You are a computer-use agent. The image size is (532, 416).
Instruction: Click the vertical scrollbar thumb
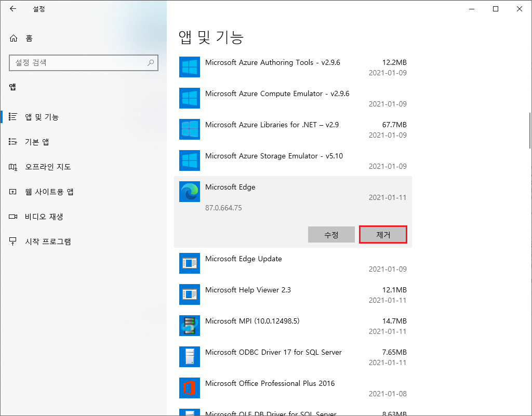point(529,130)
